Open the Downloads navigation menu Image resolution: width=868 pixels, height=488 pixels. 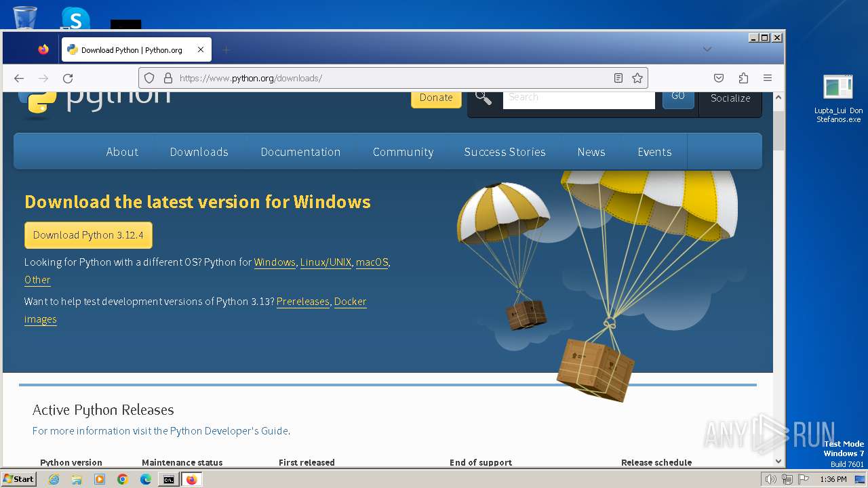pos(199,152)
